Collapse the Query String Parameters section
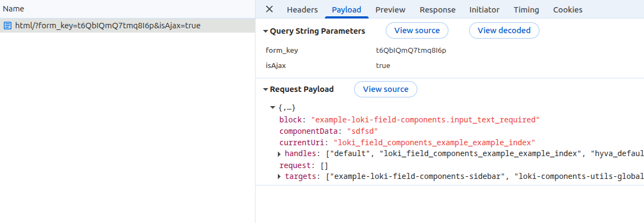 [266, 32]
